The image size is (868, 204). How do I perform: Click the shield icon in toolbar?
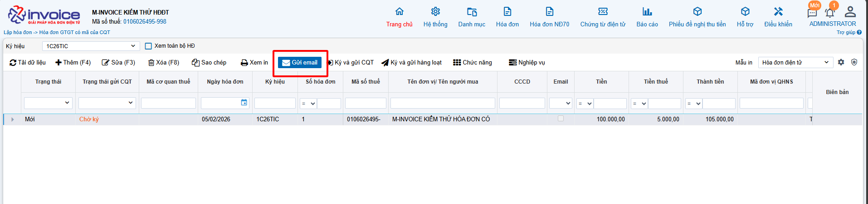854,62
